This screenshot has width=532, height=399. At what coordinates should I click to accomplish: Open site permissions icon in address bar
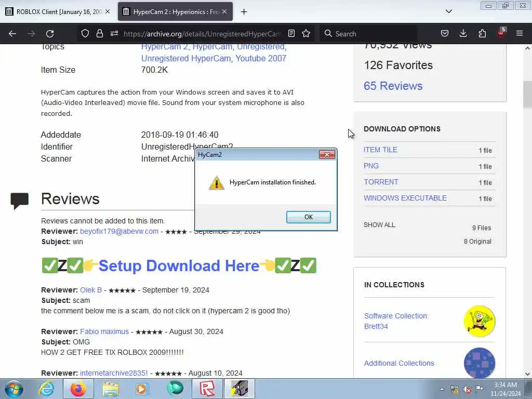point(114,33)
